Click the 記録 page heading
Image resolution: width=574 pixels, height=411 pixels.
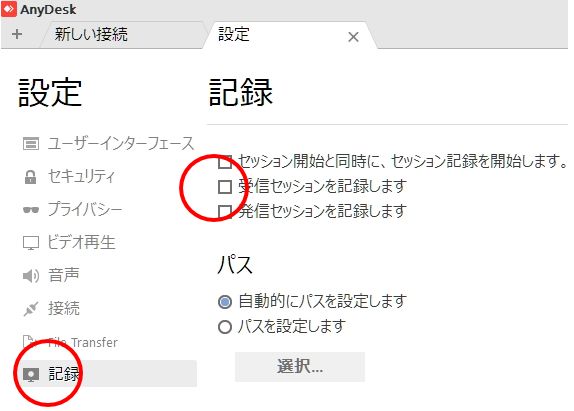(x=241, y=93)
